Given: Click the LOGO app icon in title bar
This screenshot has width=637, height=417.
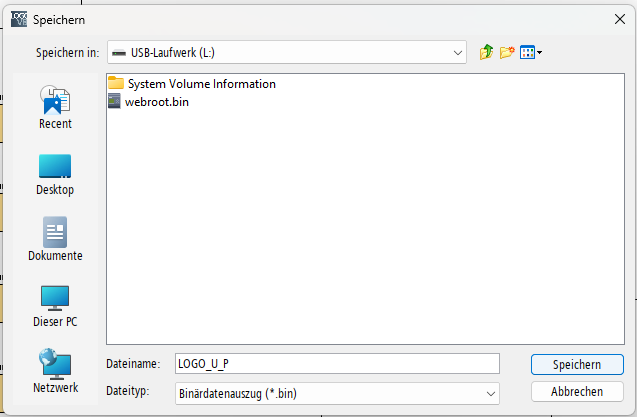Looking at the screenshot, I should point(18,18).
